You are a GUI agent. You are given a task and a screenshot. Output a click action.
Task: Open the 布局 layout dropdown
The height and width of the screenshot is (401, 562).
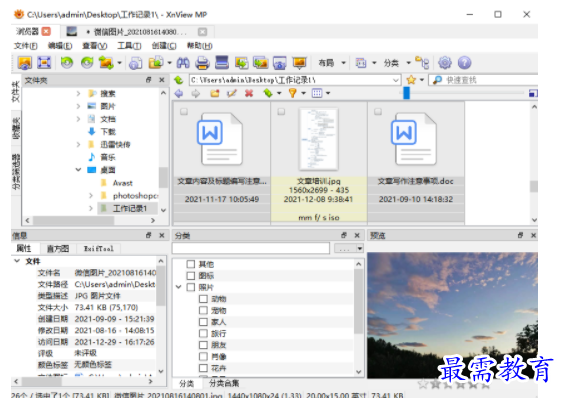[332, 63]
